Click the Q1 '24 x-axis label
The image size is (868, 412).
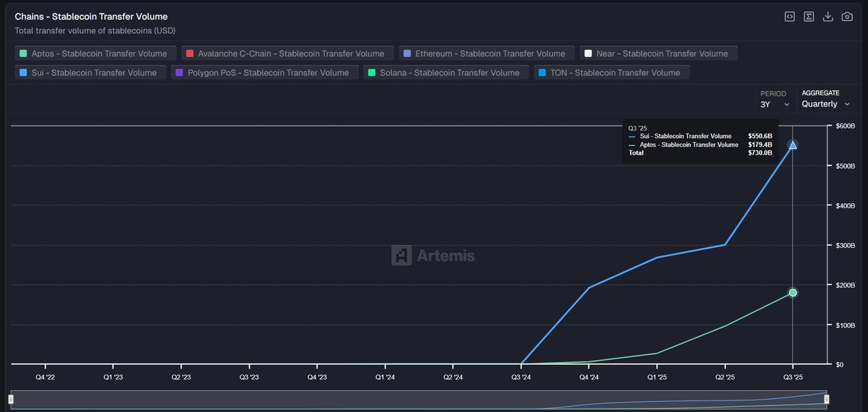pyautogui.click(x=385, y=377)
